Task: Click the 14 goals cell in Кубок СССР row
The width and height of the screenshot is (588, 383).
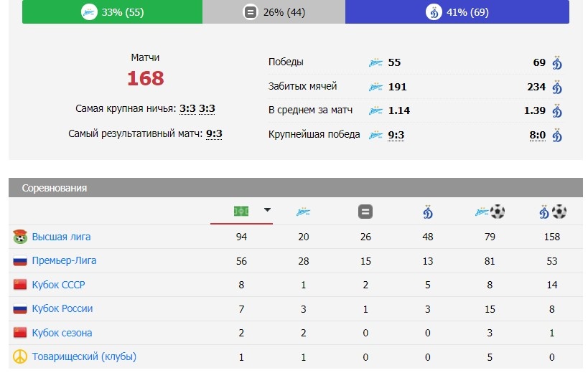Action: pos(552,285)
